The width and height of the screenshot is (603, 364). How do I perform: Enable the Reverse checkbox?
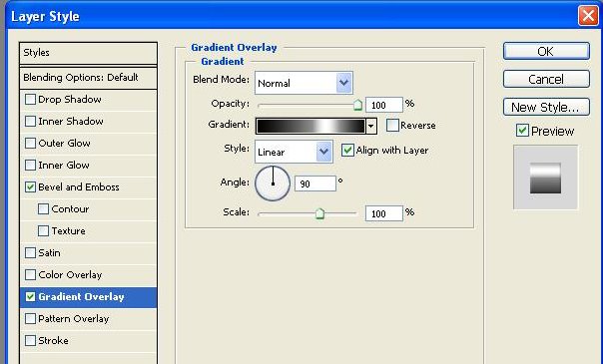pos(392,126)
